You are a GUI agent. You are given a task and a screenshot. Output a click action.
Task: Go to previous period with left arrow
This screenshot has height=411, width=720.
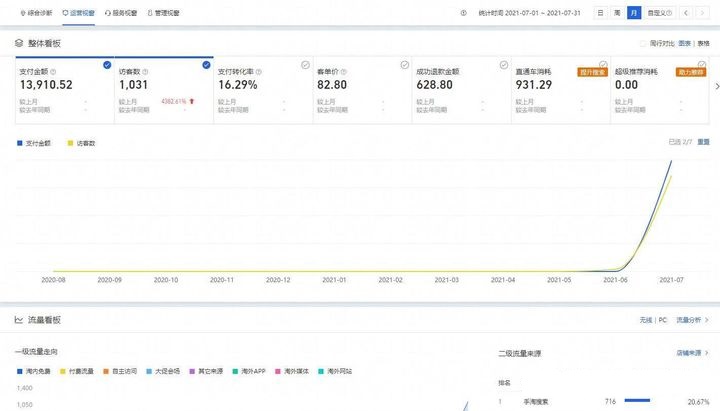pos(686,13)
